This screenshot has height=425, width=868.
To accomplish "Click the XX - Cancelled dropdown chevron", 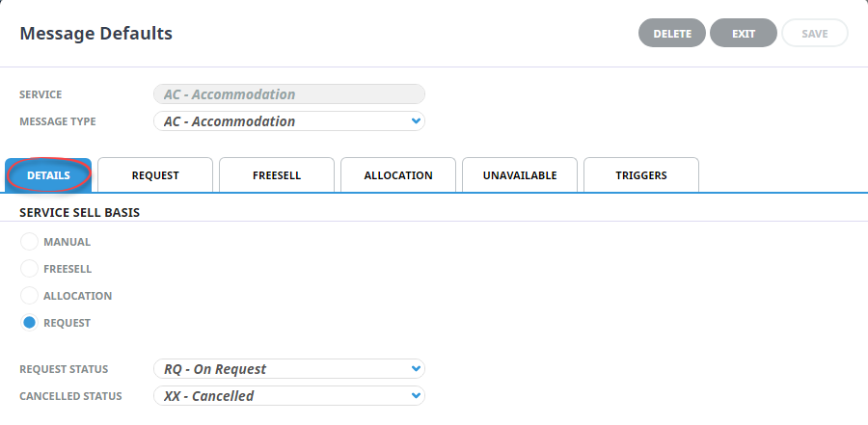I will (417, 396).
